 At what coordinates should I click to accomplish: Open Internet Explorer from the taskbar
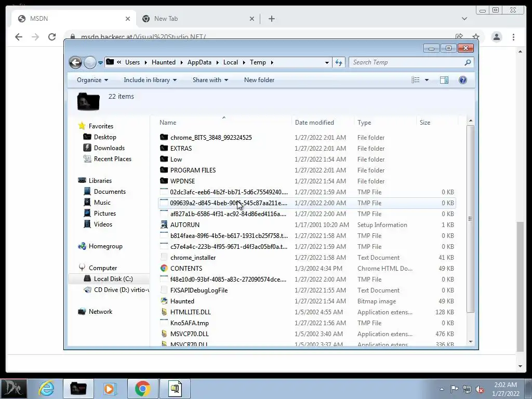pos(46,389)
